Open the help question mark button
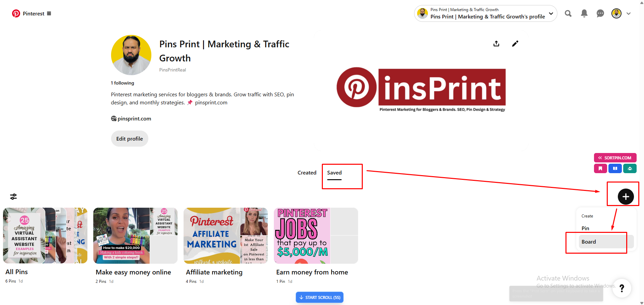The height and width of the screenshot is (305, 644). tap(622, 288)
